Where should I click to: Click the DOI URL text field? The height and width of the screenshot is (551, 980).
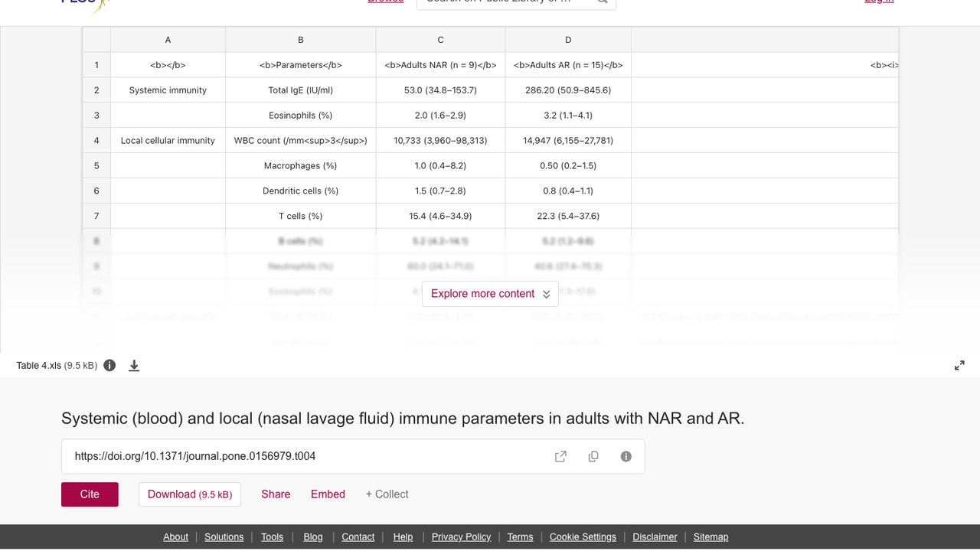(353, 456)
